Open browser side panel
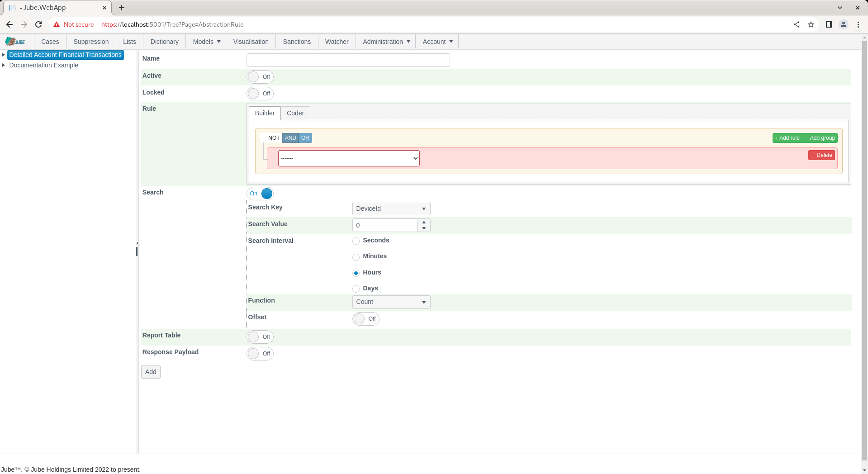 click(x=829, y=24)
